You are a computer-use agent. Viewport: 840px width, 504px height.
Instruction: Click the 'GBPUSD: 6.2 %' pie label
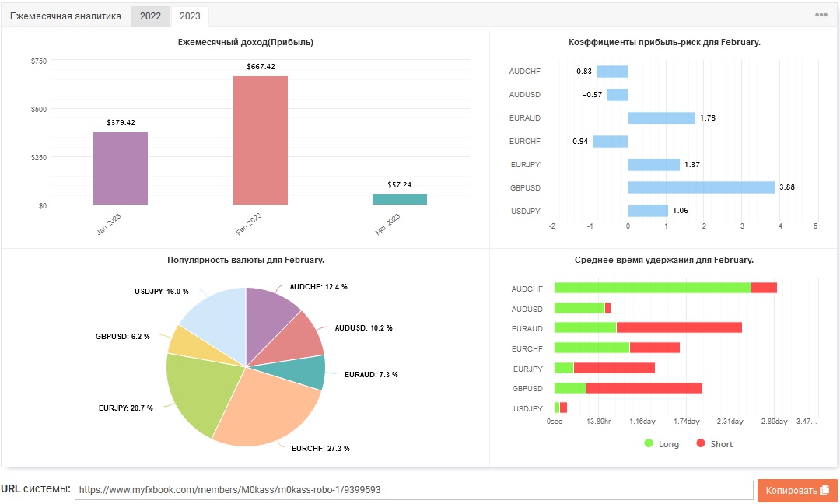pyautogui.click(x=122, y=336)
